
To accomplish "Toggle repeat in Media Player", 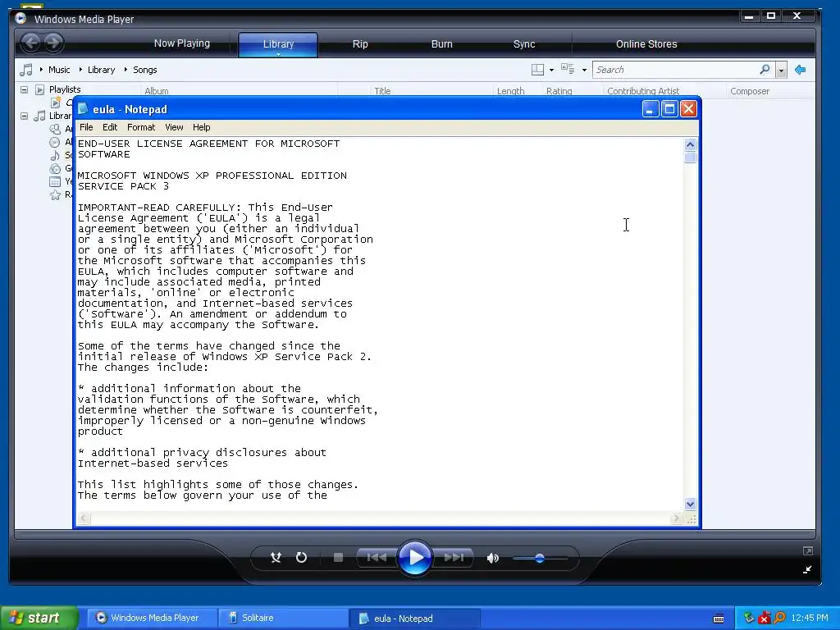I will click(x=302, y=558).
